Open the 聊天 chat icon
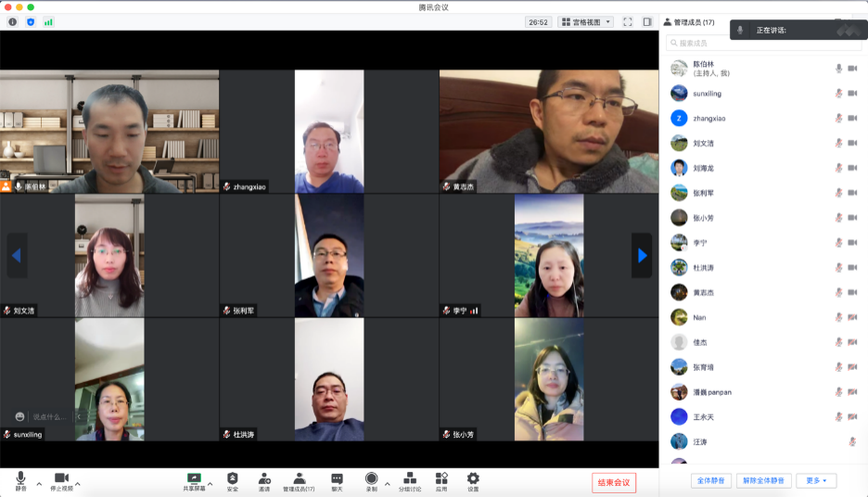This screenshot has height=497, width=868. [x=337, y=478]
